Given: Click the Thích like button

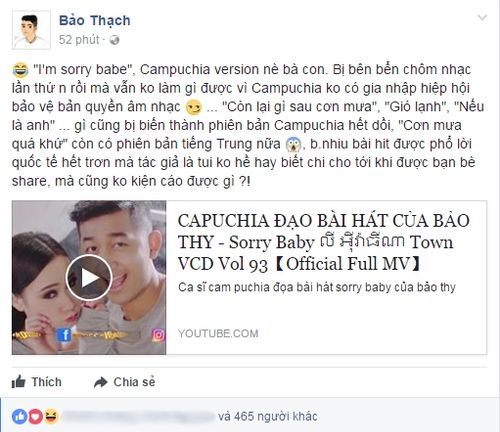Looking at the screenshot, I should [37, 382].
